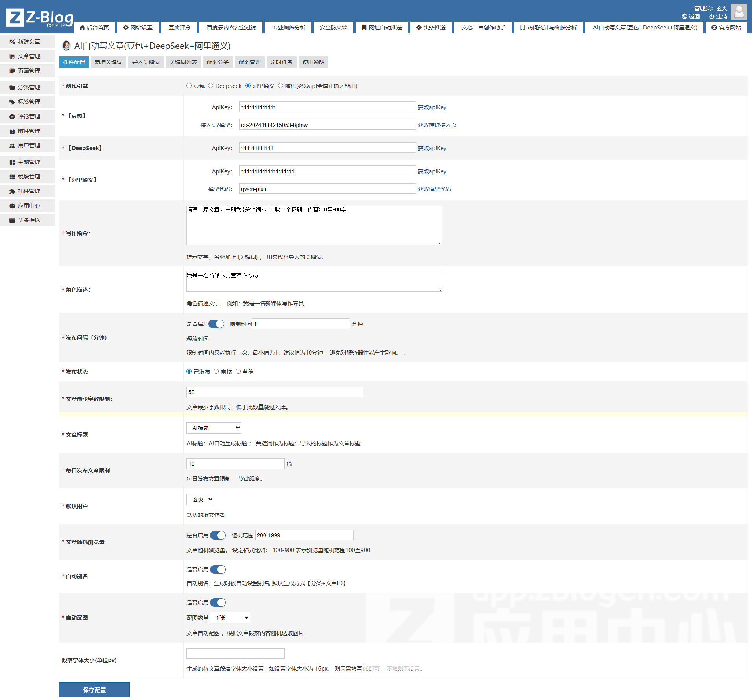Screen dimensions: 752x700
Task: Click the 段落字体大小 input field
Action: (x=236, y=654)
